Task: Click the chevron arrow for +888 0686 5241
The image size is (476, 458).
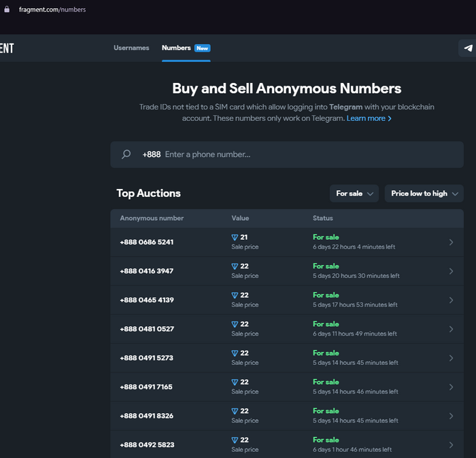Action: pyautogui.click(x=451, y=242)
